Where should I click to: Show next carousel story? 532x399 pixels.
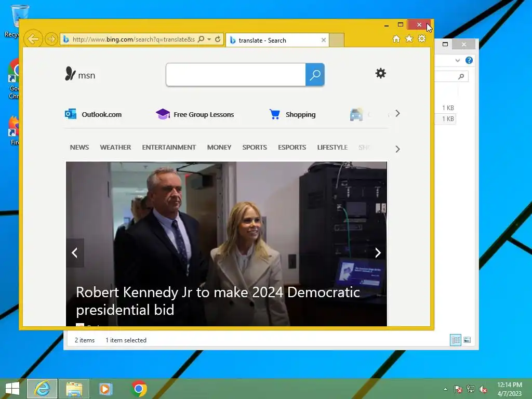pyautogui.click(x=378, y=253)
